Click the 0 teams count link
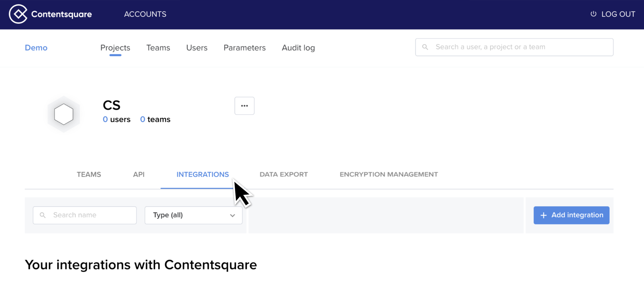644x291 pixels. (x=155, y=119)
